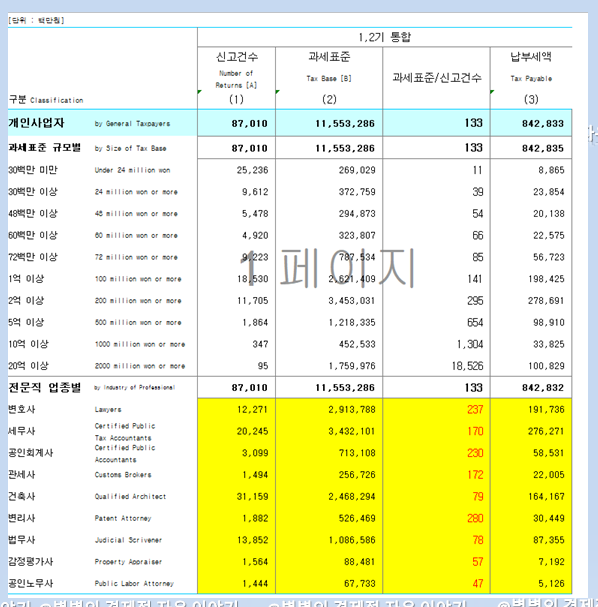Image resolution: width=598 pixels, height=607 pixels.
Task: Click the 9,612 returns cell
Action: coord(255,192)
